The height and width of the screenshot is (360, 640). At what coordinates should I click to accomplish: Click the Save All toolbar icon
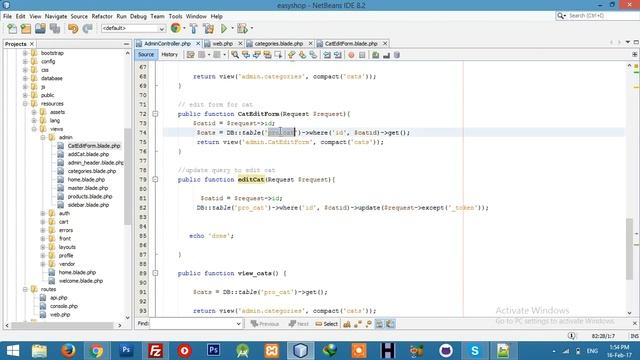point(55,28)
